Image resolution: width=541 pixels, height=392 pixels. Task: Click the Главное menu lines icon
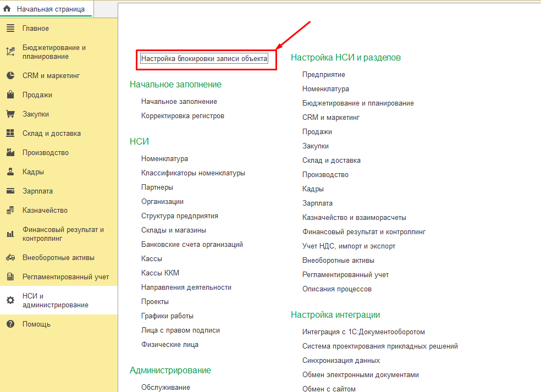pos(10,28)
